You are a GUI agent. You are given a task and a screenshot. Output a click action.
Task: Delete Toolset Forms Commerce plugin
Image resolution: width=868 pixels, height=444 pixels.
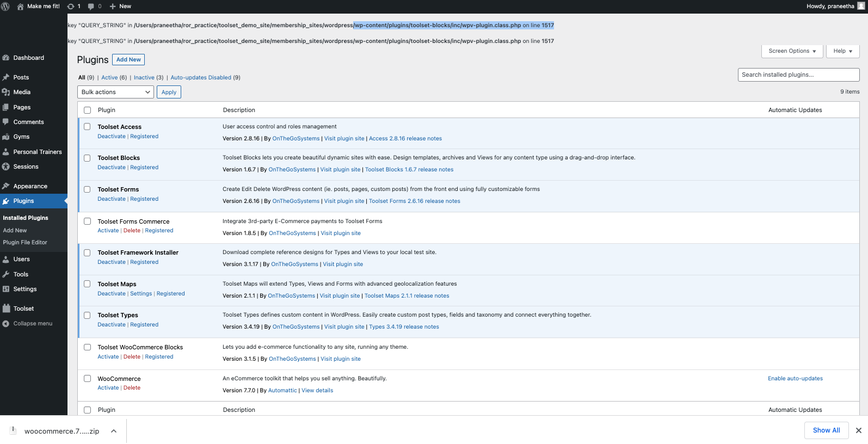[132, 231]
